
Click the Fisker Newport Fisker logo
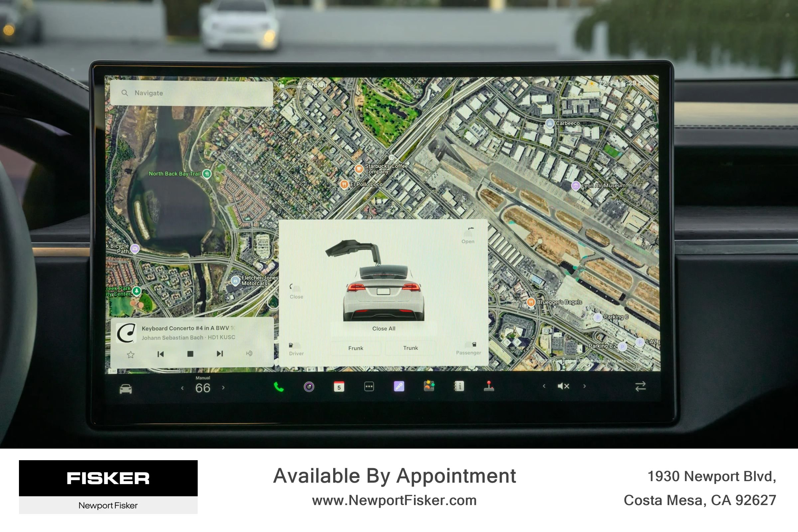pos(108,487)
